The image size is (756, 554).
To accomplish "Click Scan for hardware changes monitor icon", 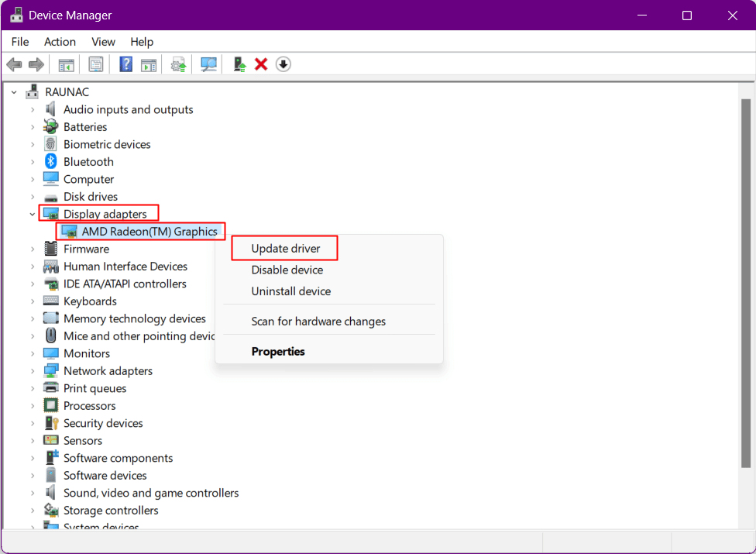I will point(208,64).
